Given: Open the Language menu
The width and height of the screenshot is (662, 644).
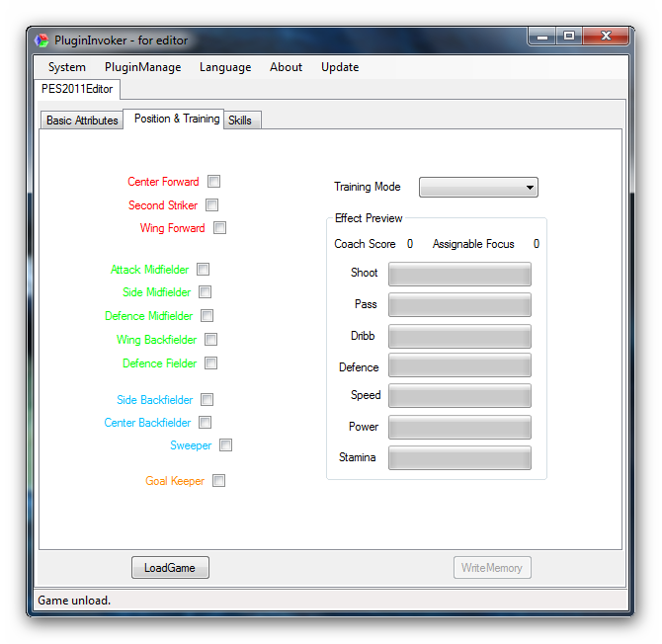Looking at the screenshot, I should pos(225,67).
